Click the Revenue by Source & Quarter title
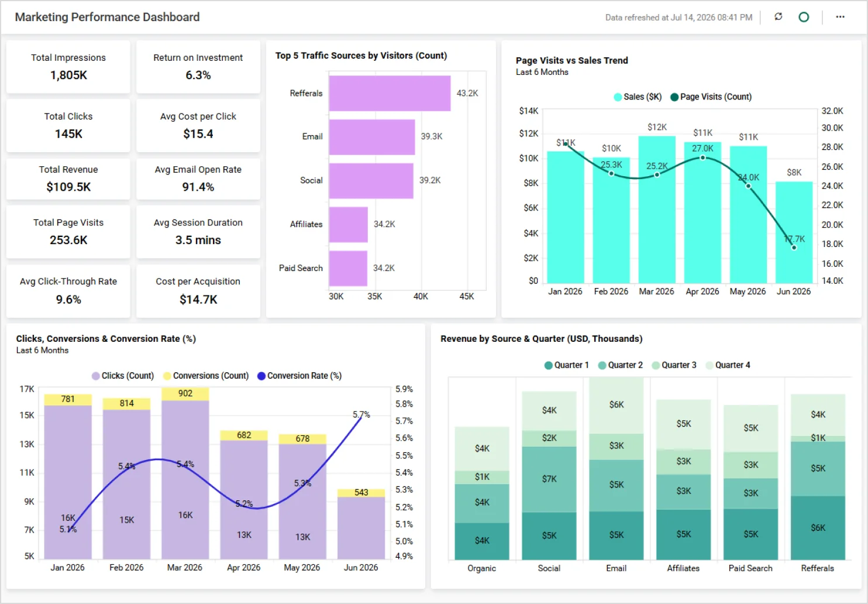 (x=542, y=339)
